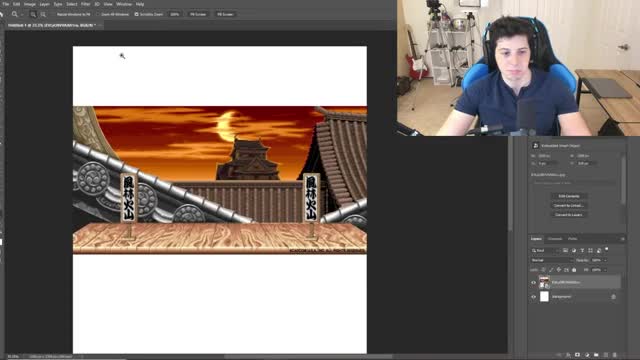Toggle the layer filtering on/off switch
Viewport: 640px width, 360px height.
(607, 249)
